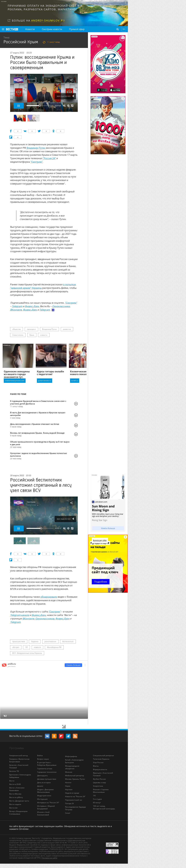186x868 pixels.
Task: Enter fullscreen on the Putin video
Action: click(72, 105)
